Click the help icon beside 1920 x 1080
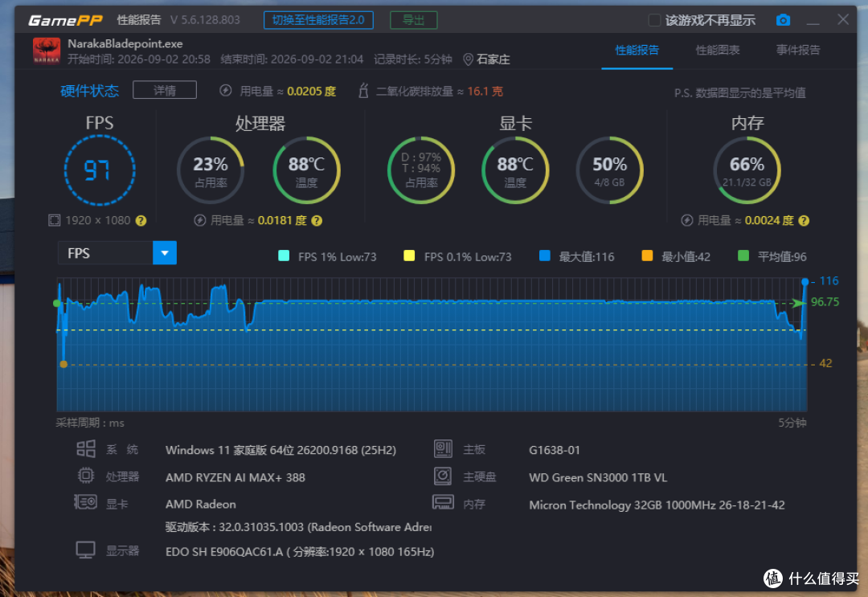The image size is (868, 597). 141,221
